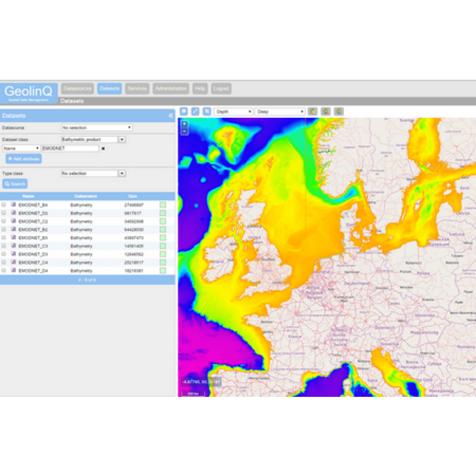
Task: Zoom in on the map
Action: click(x=184, y=124)
